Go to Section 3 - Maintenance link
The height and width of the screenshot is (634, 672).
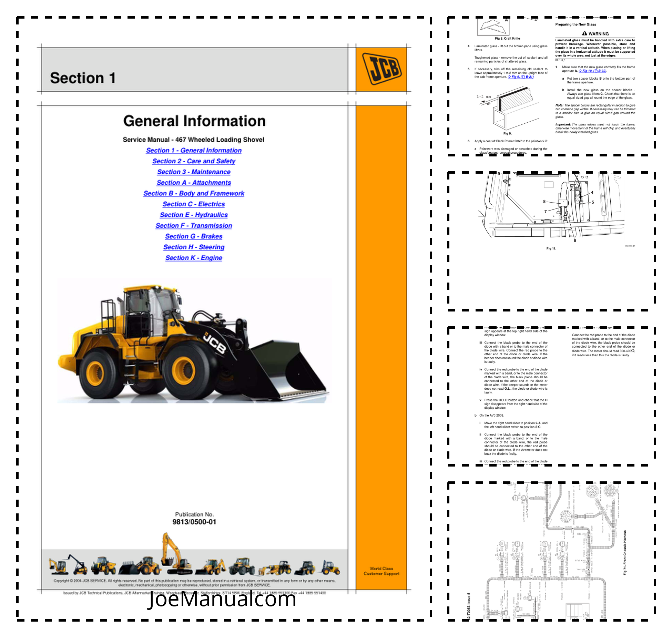click(194, 172)
